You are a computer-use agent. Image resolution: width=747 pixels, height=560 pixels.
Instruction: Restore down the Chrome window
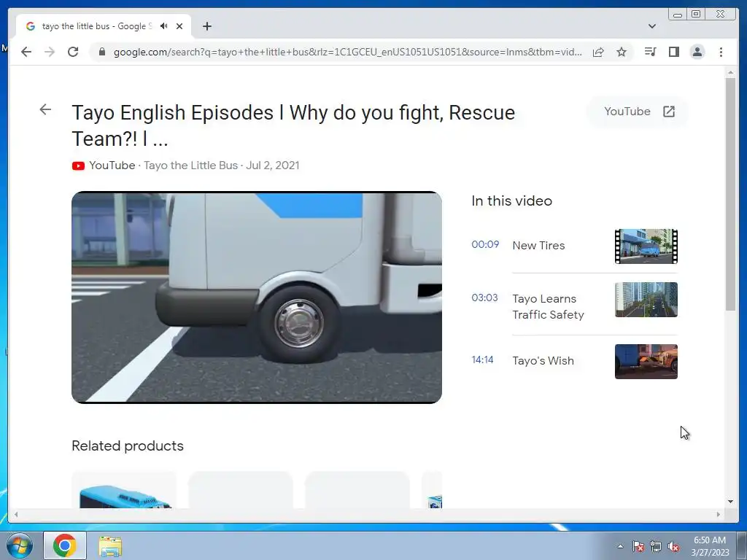[695, 15]
